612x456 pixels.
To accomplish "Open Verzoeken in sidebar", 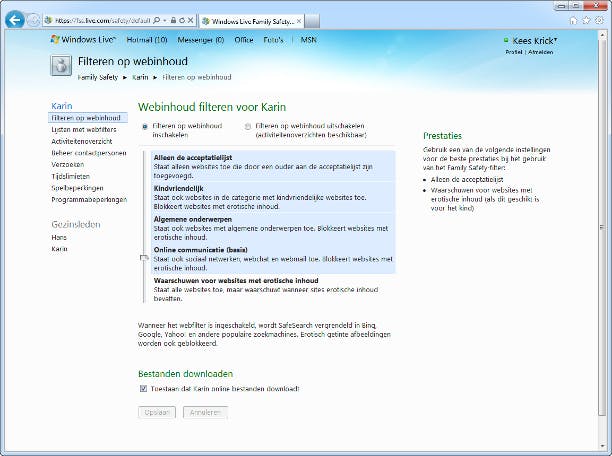I will pos(68,164).
